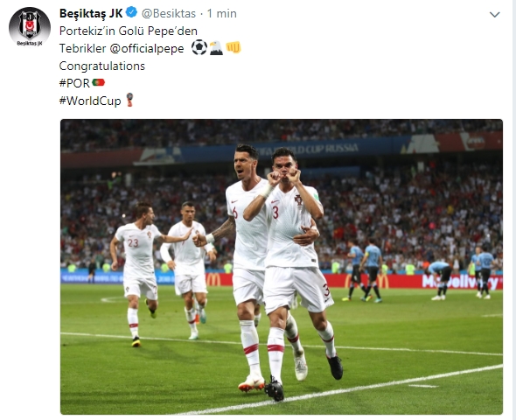The image size is (516, 420).
Task: Click the fist bump emoji
Action: coord(234,47)
